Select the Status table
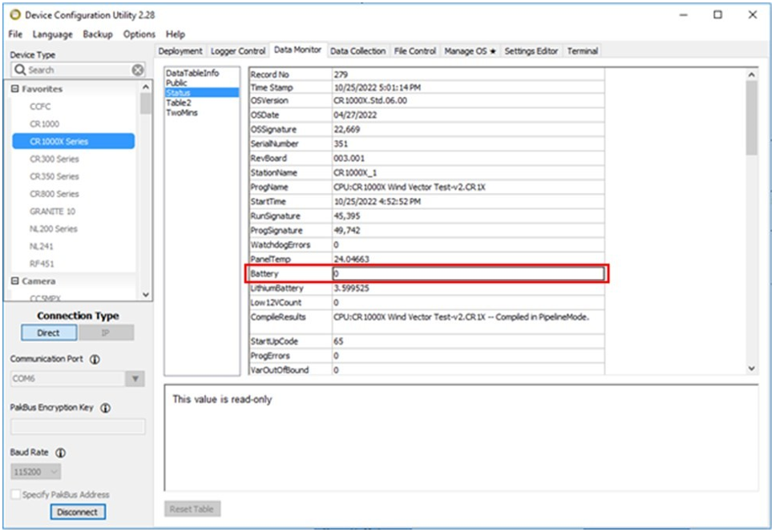Viewport: 775px width, 532px height. click(x=202, y=93)
